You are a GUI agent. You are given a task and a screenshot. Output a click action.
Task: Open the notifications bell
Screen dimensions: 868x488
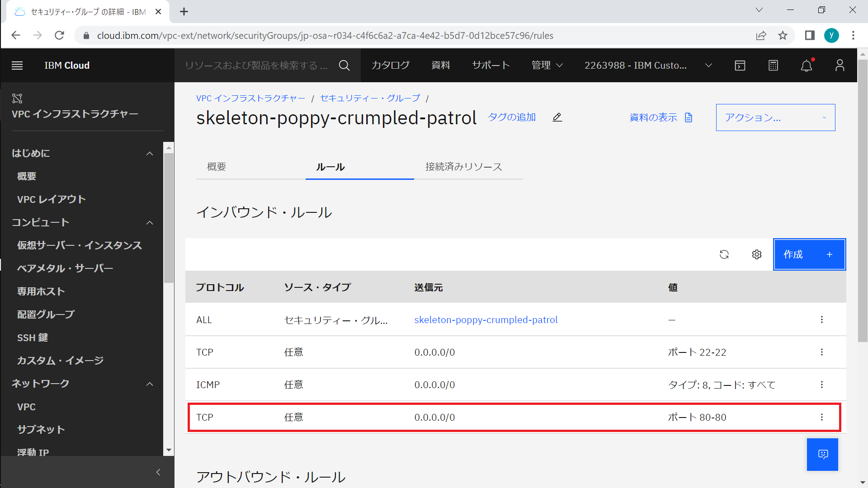tap(807, 66)
